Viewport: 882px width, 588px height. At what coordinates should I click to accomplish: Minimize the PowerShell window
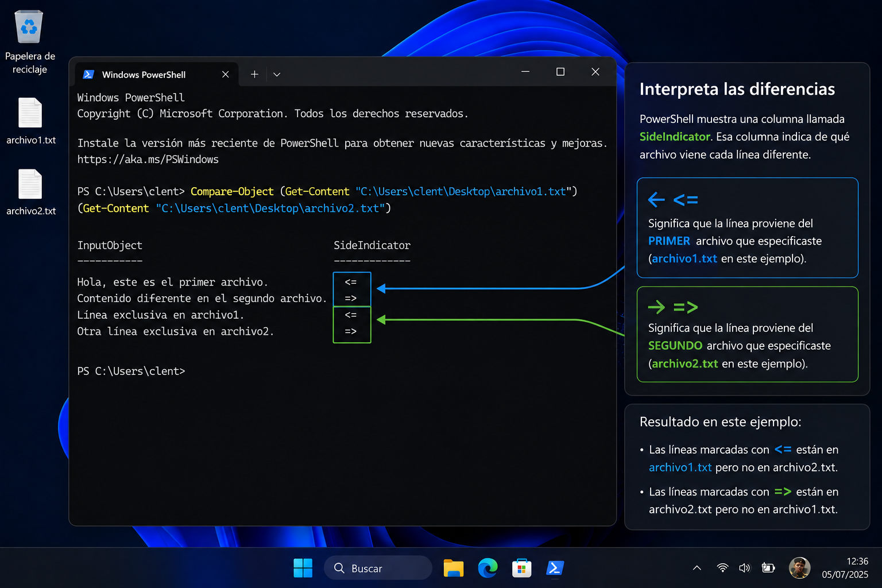[525, 72]
